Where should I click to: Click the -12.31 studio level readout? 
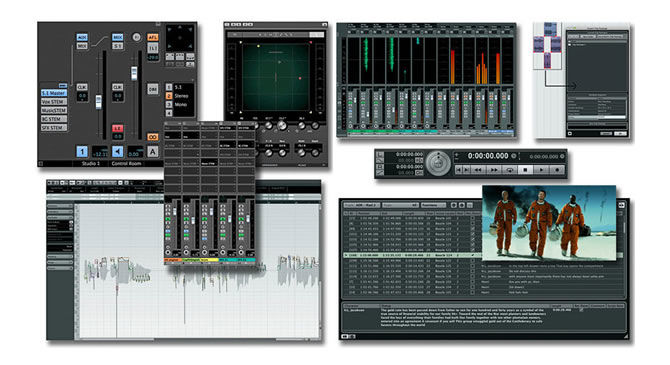click(100, 152)
